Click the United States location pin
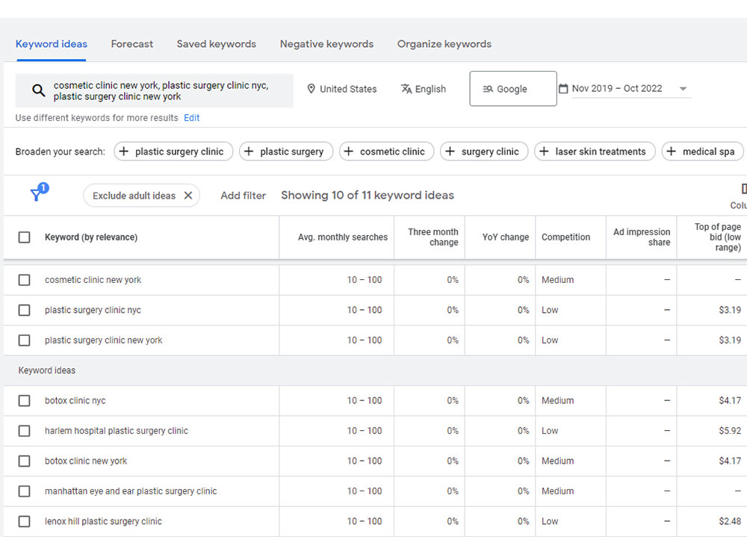Image resolution: width=747 pixels, height=560 pixels. (311, 89)
